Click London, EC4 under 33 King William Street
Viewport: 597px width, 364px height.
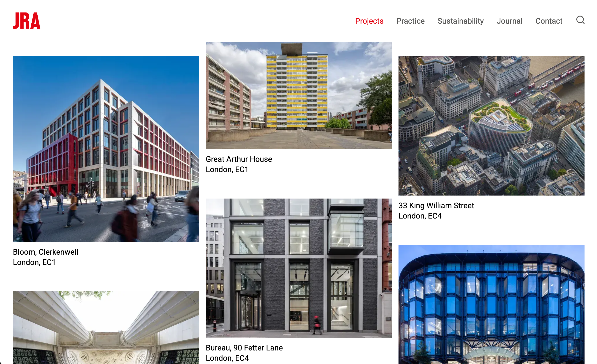click(420, 216)
